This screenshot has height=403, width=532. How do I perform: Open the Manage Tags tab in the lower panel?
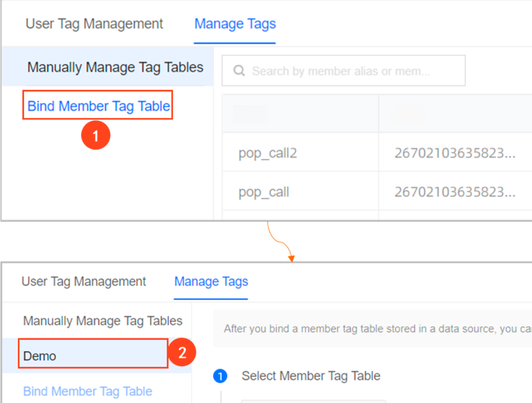pos(211,281)
